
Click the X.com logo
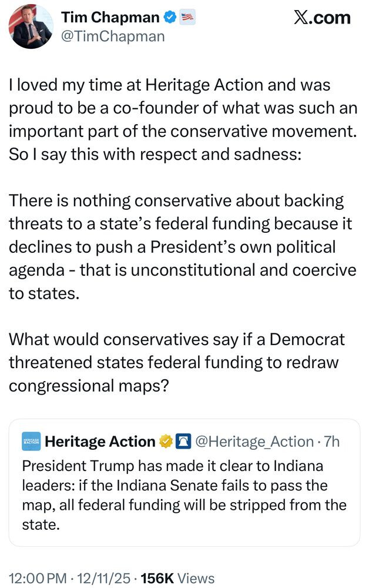(321, 18)
